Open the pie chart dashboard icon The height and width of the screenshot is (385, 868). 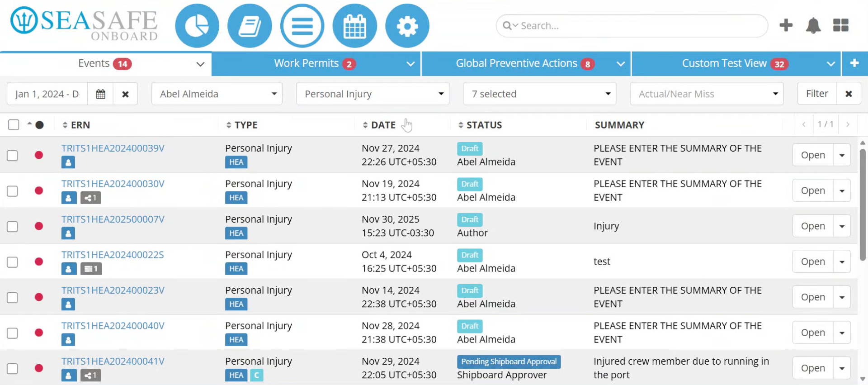tap(197, 26)
